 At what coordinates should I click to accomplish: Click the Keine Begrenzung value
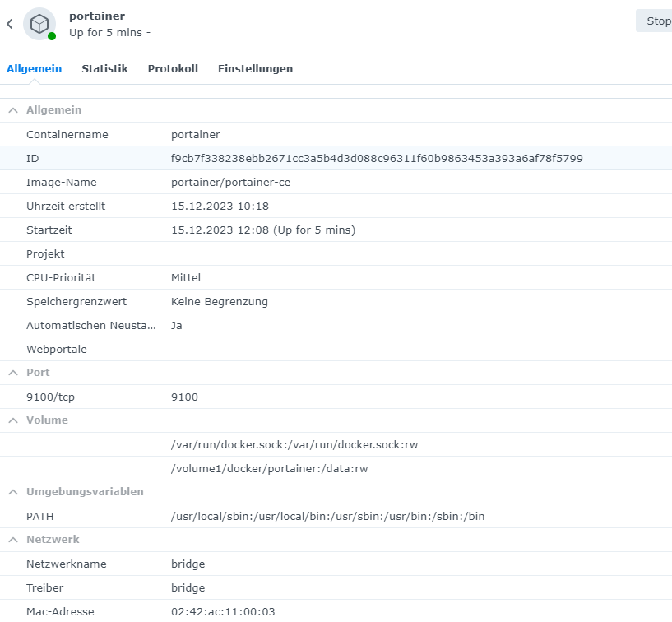(x=220, y=302)
